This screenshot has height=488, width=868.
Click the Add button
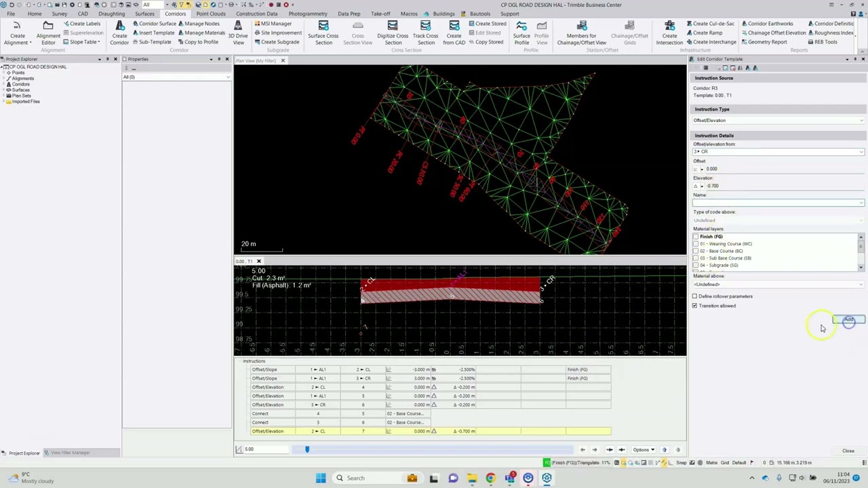[x=848, y=319]
